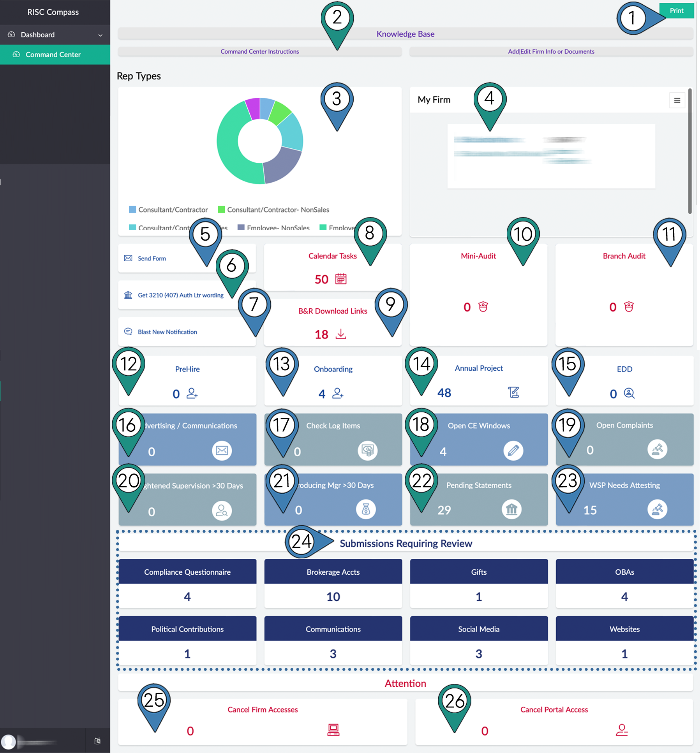Click the bank icon beside Get 3210 wording
The height and width of the screenshot is (753, 700).
click(128, 295)
